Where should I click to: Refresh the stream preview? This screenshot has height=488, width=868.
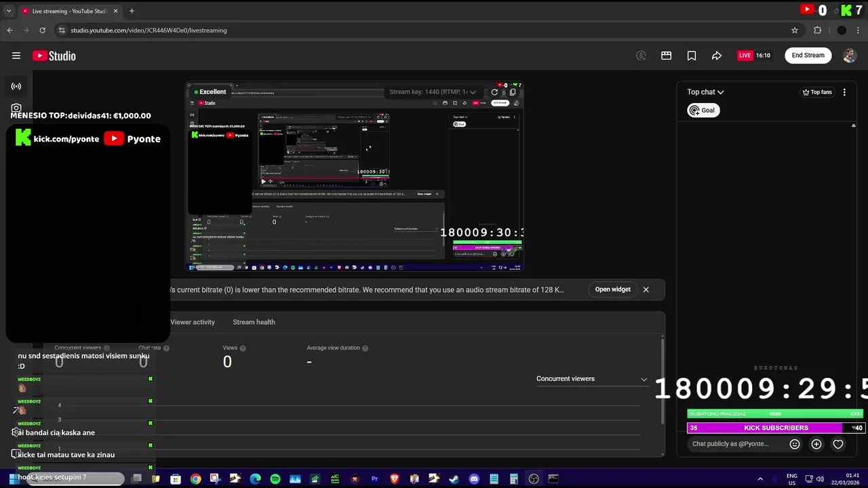[494, 92]
